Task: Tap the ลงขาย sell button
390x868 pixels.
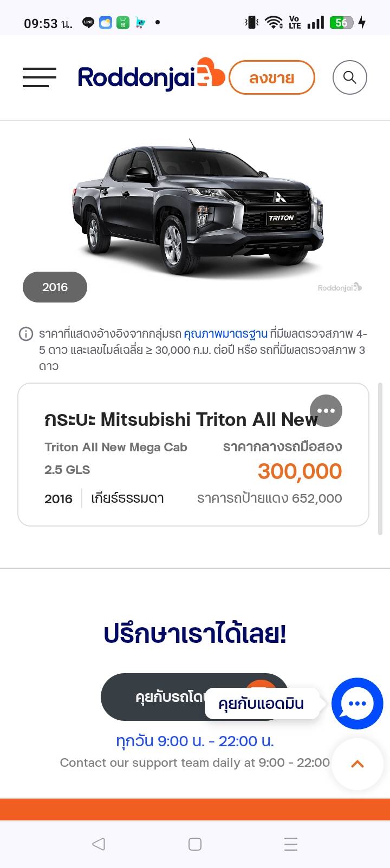Action: coord(272,78)
